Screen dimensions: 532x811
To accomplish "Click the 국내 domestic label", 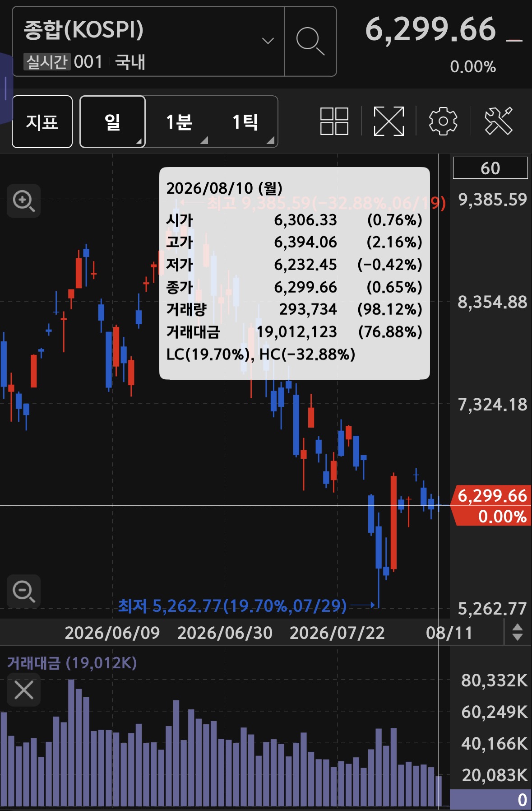I will pos(130,62).
